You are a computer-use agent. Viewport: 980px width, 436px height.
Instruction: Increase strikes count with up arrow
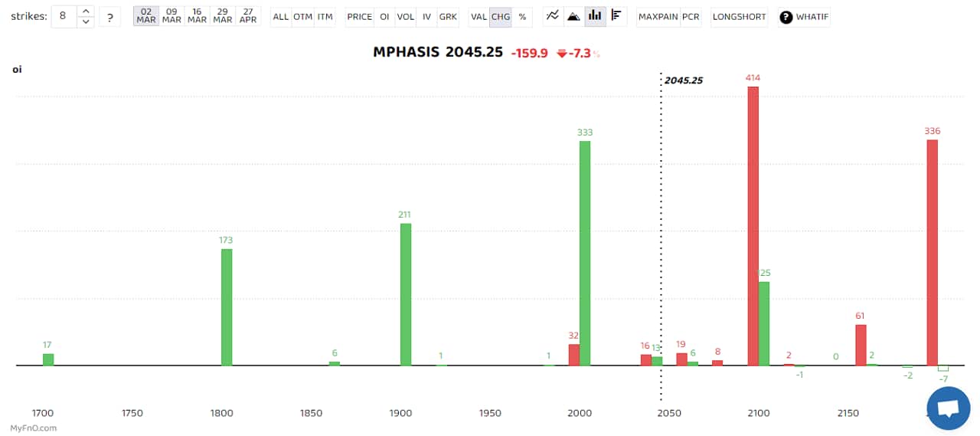[x=86, y=11]
